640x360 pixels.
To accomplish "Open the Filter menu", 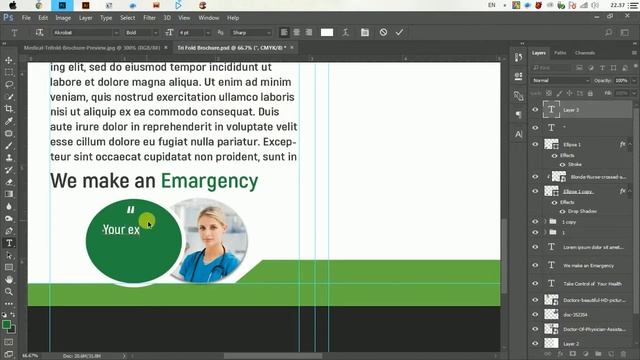I will [x=149, y=18].
